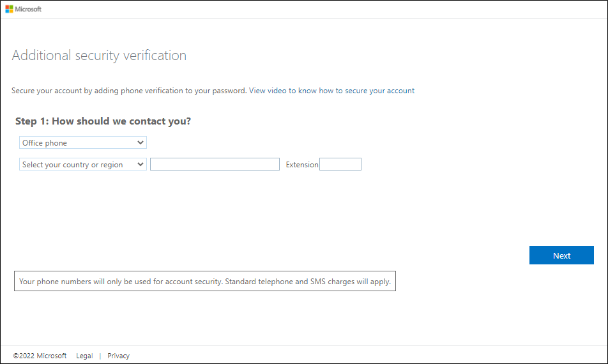Expand the Select your country or region dropdown
Viewport: 608px width, 364px height.
pyautogui.click(x=83, y=164)
